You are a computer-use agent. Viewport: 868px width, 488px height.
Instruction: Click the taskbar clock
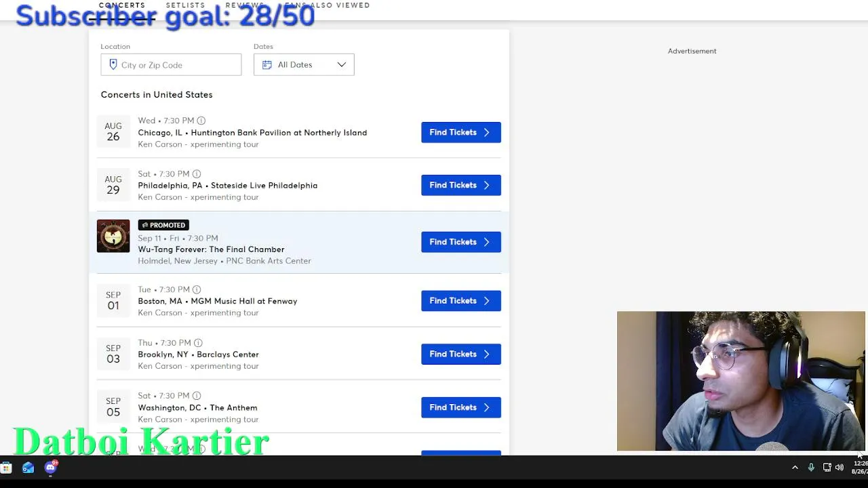point(860,468)
